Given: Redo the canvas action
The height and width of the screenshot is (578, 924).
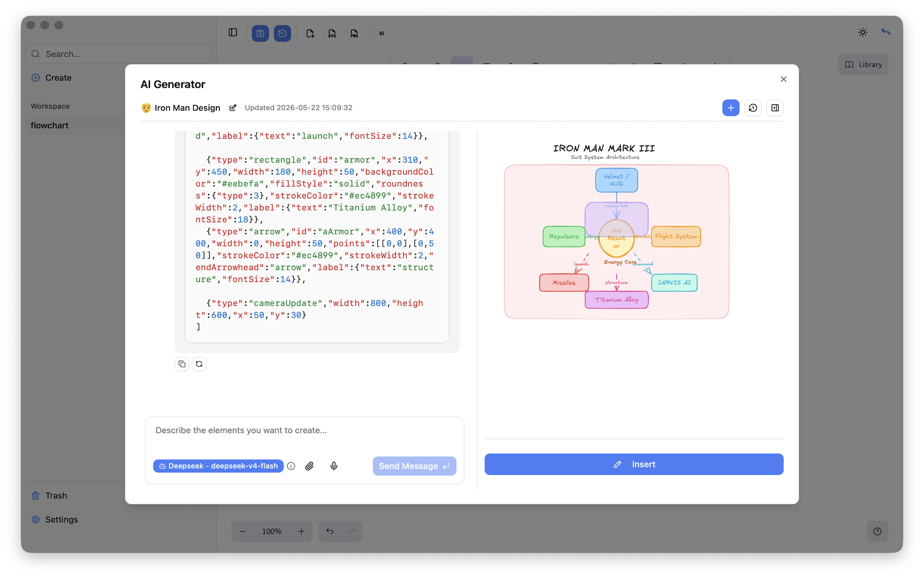Looking at the screenshot, I should click(352, 531).
